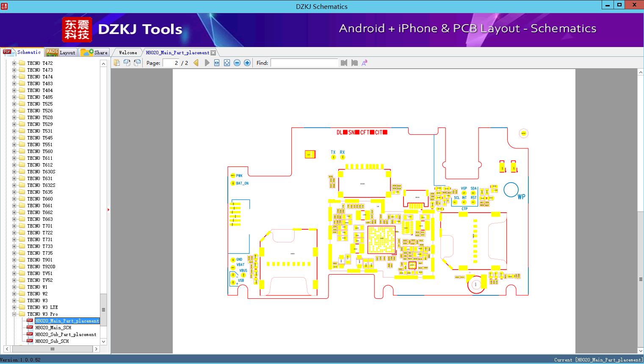Click the copy document icon in the toolbar
Viewport: 644px width, 364px height.
(x=116, y=63)
